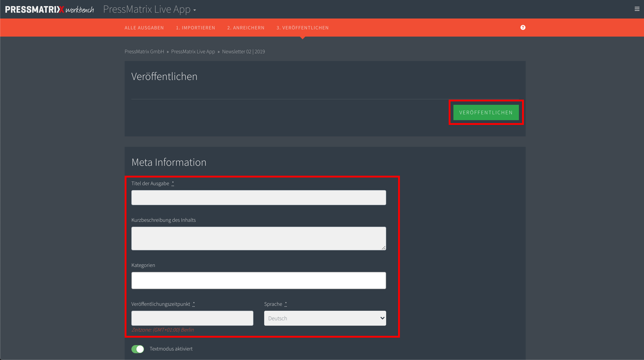Viewport: 644px width, 360px height.
Task: Click the PressMatrix workbench logo
Action: [x=49, y=9]
